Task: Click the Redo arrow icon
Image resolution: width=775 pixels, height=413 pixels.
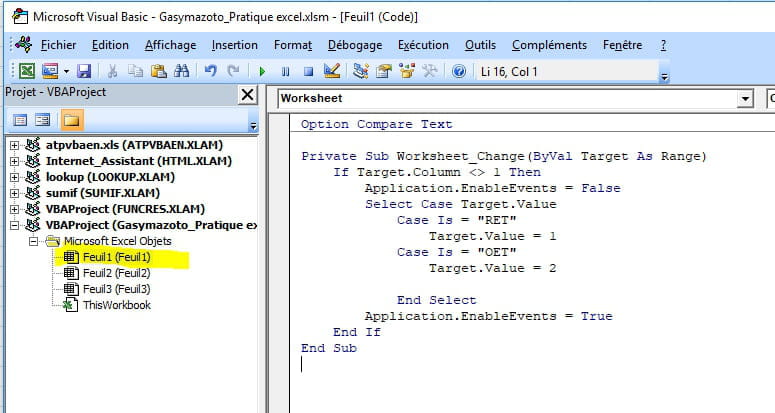Action: 233,71
